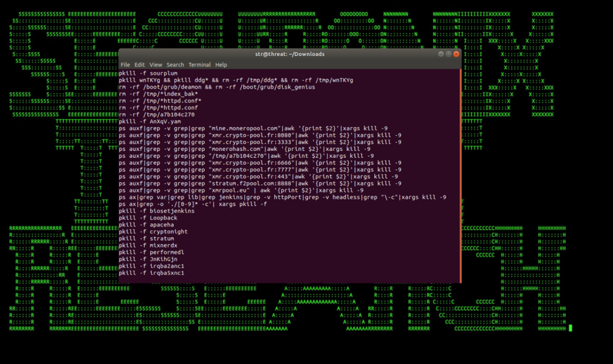The height and width of the screenshot is (364, 613).
Task: Close the terminal with the orange X button
Action: 456,54
